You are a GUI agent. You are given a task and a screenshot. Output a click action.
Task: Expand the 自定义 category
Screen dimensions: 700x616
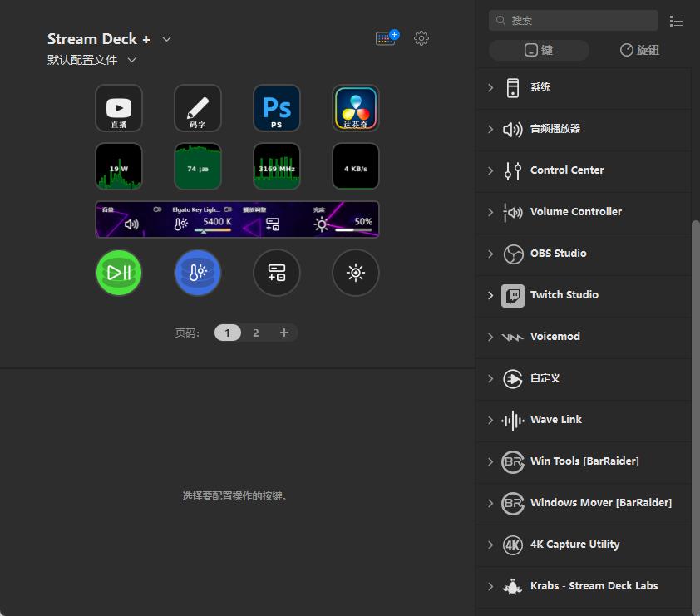[x=490, y=378]
